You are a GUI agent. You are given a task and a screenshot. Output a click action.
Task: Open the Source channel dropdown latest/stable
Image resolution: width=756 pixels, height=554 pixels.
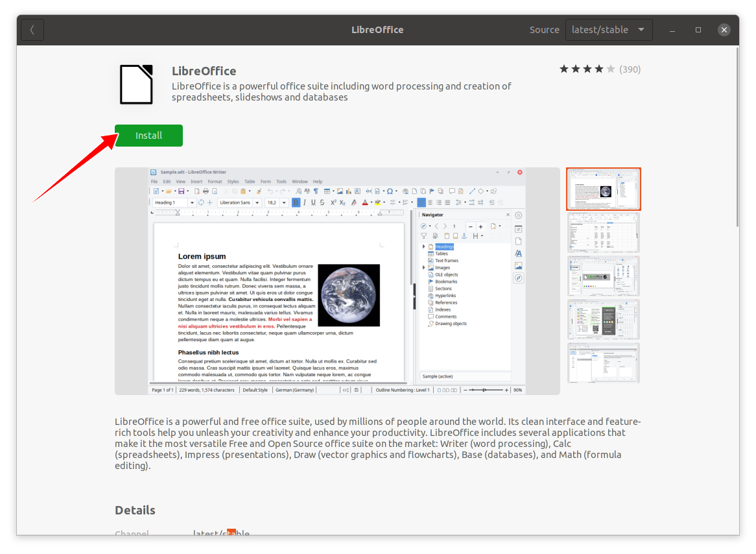(608, 30)
